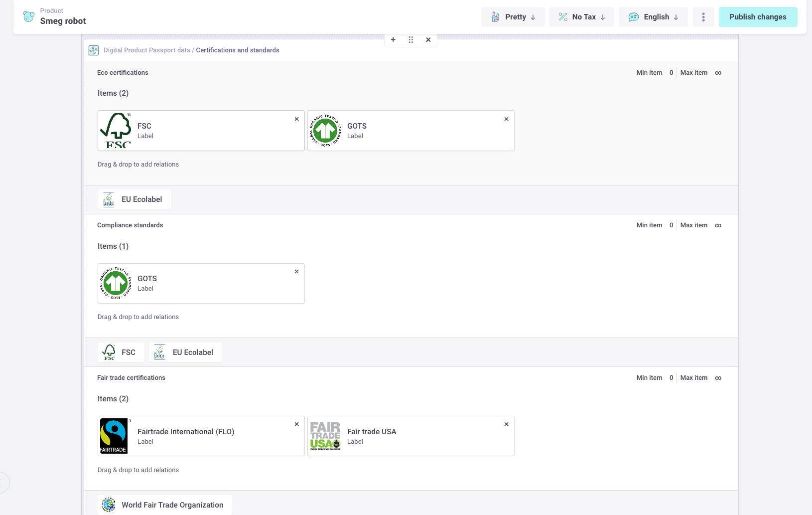Click FSC tree icon on suggestion chip

109,352
